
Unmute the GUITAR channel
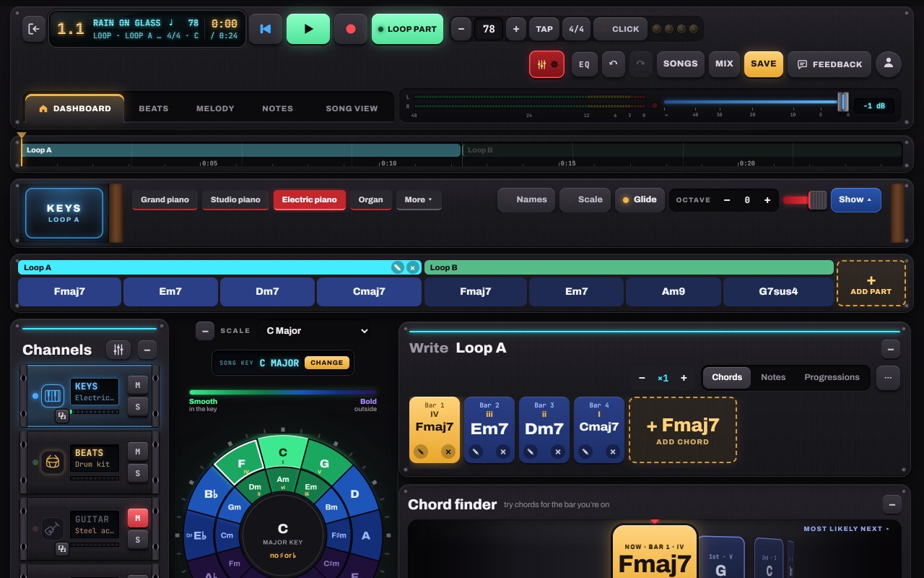[x=137, y=518]
